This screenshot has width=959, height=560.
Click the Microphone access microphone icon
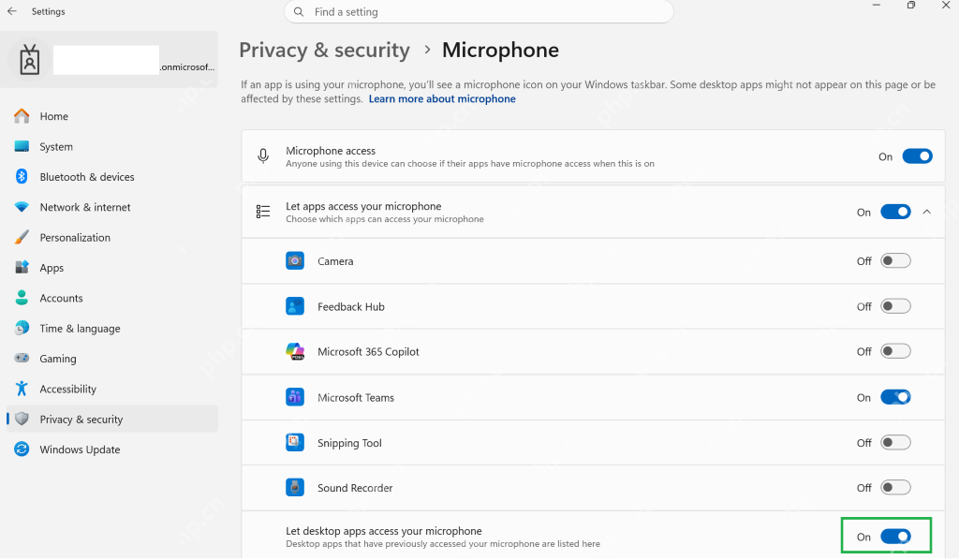pos(263,156)
